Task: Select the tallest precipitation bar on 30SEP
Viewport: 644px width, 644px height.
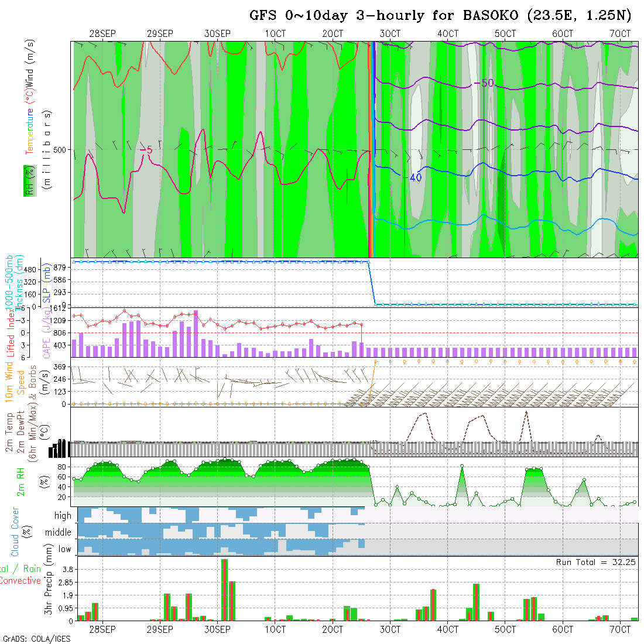Action: pos(224,590)
